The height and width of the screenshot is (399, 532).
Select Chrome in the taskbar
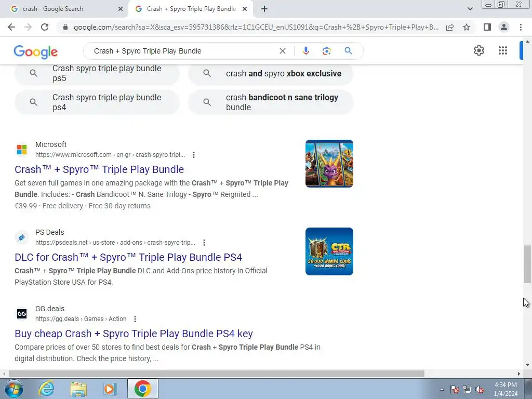pyautogui.click(x=142, y=389)
